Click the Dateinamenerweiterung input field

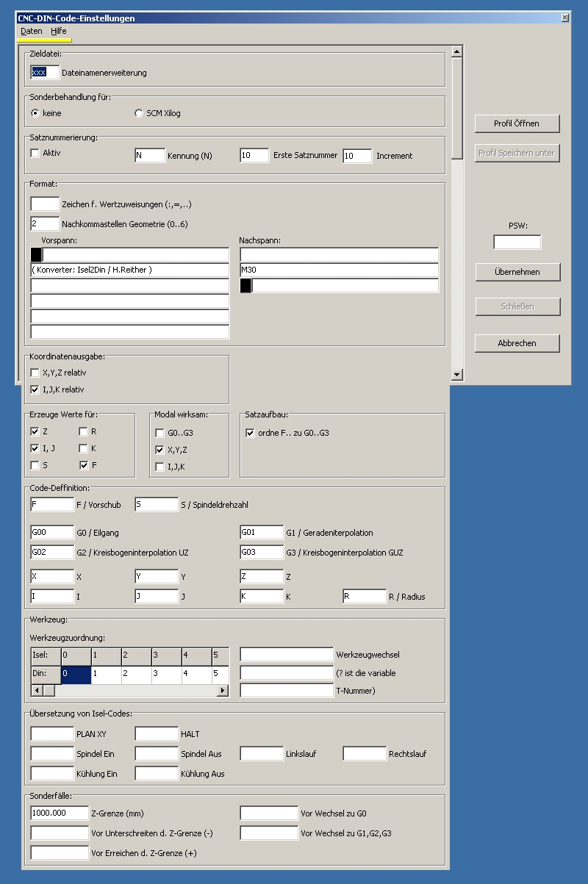(45, 73)
